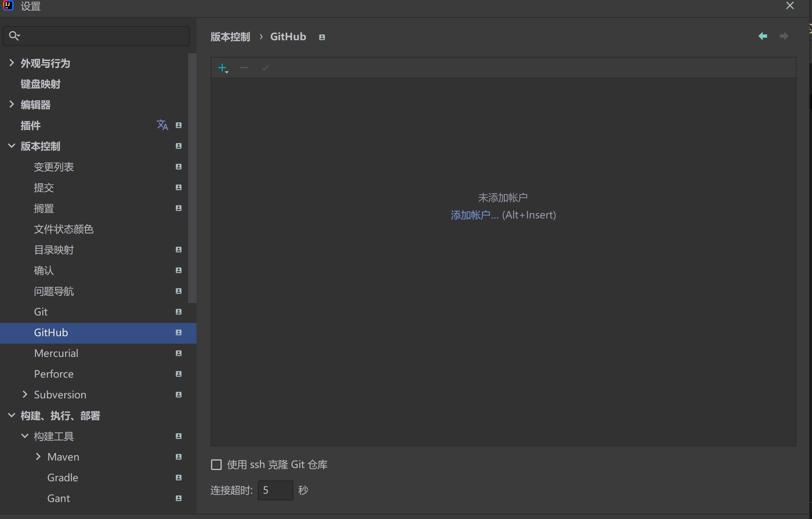Expand the Subversion tree node

coord(25,394)
